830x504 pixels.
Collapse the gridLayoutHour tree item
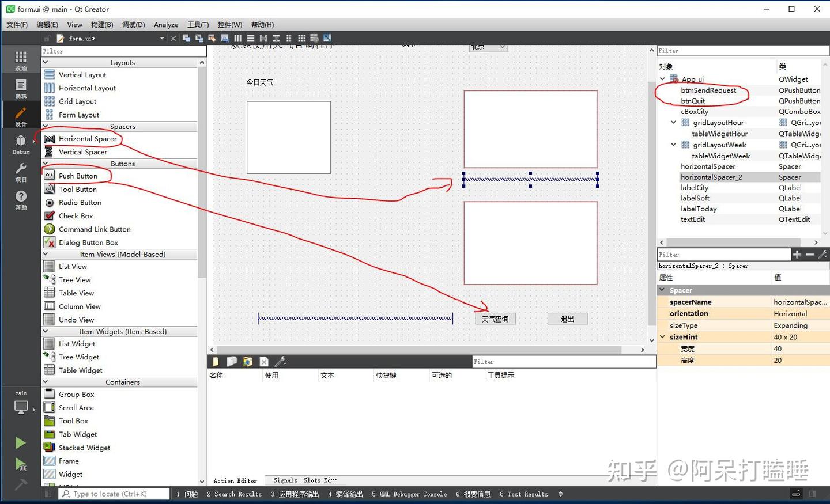(x=673, y=122)
